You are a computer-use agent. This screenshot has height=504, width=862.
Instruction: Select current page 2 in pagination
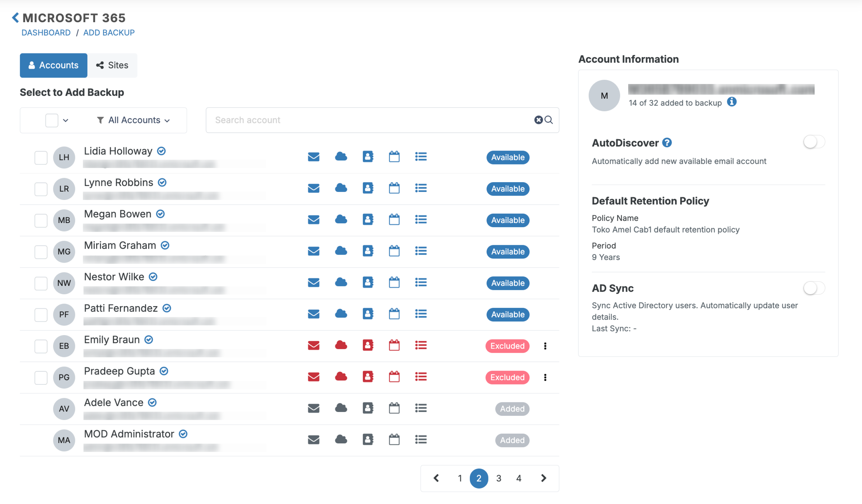click(479, 478)
